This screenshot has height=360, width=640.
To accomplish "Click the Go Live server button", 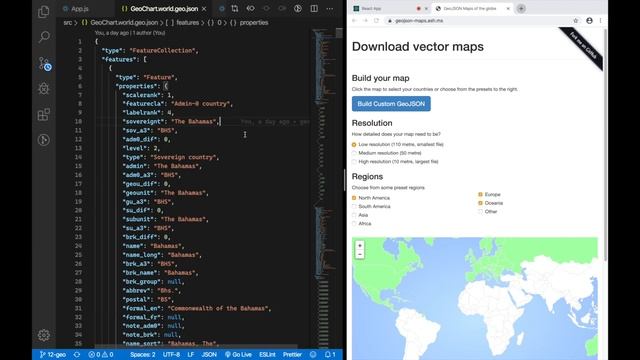I will 238,355.
